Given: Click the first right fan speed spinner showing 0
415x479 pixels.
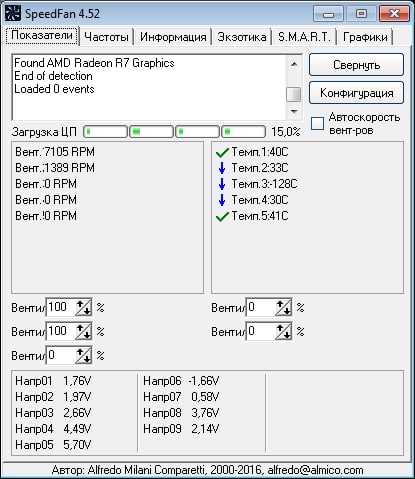Looking at the screenshot, I should pyautogui.click(x=283, y=307).
